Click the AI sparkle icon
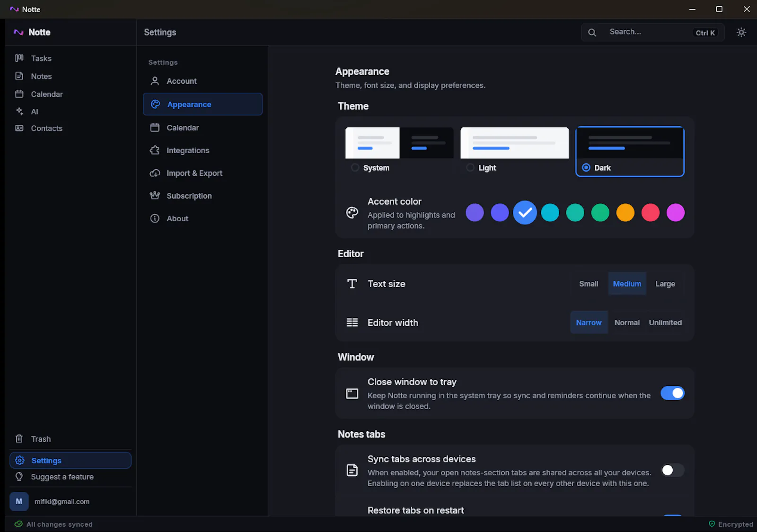This screenshot has height=532, width=757. (x=19, y=111)
